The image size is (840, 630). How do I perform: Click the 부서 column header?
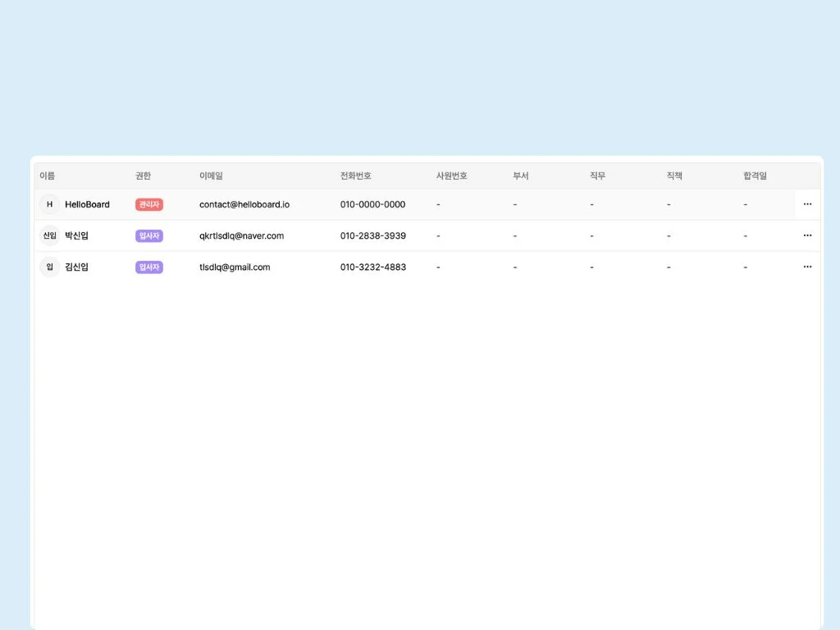tap(520, 176)
